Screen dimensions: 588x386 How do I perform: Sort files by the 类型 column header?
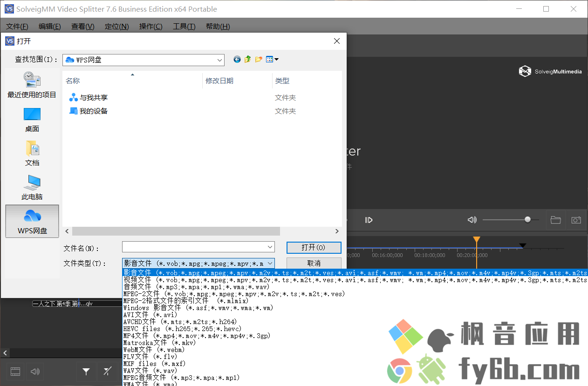click(x=307, y=81)
